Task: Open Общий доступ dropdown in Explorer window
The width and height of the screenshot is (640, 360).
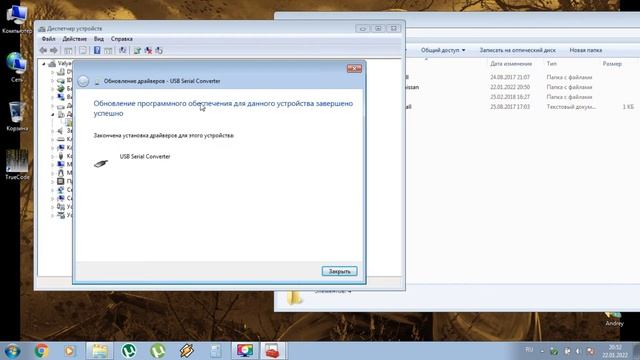Action: coord(443,50)
